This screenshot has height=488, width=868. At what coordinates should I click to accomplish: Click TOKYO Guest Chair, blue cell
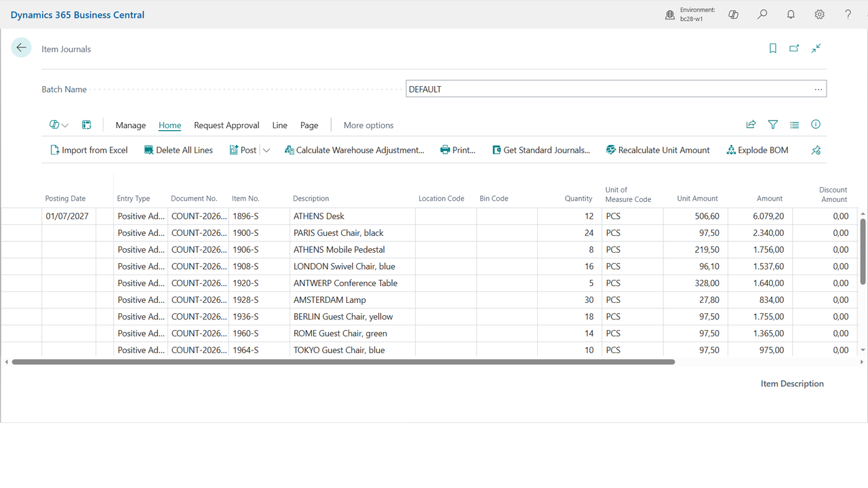tap(352, 350)
